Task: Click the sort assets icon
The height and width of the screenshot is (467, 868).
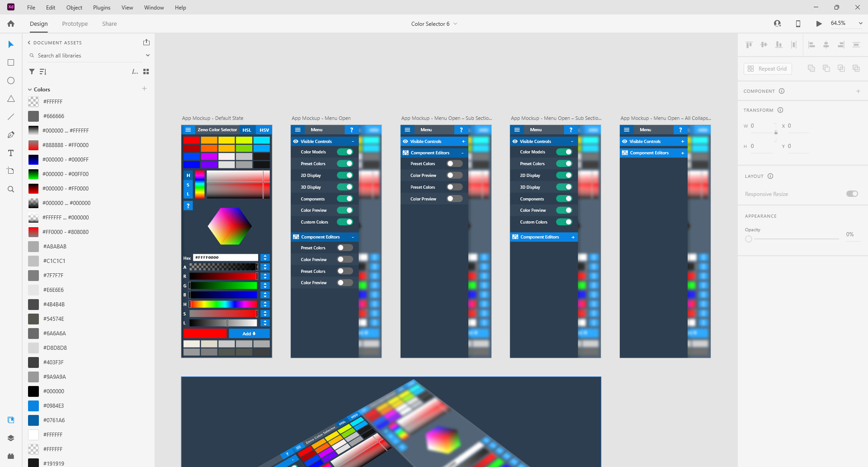Action: tap(43, 71)
